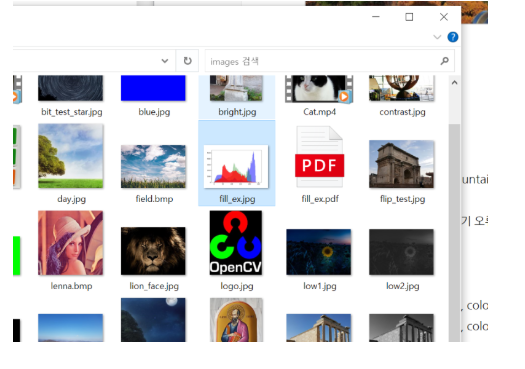Select the blue.jpg file icon
The height and width of the screenshot is (369, 525).
click(x=153, y=88)
